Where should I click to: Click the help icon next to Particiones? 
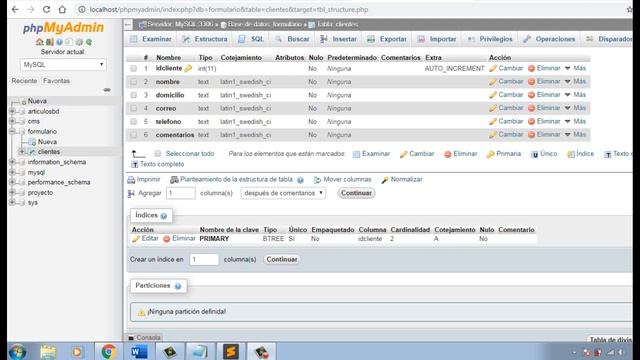pos(178,286)
